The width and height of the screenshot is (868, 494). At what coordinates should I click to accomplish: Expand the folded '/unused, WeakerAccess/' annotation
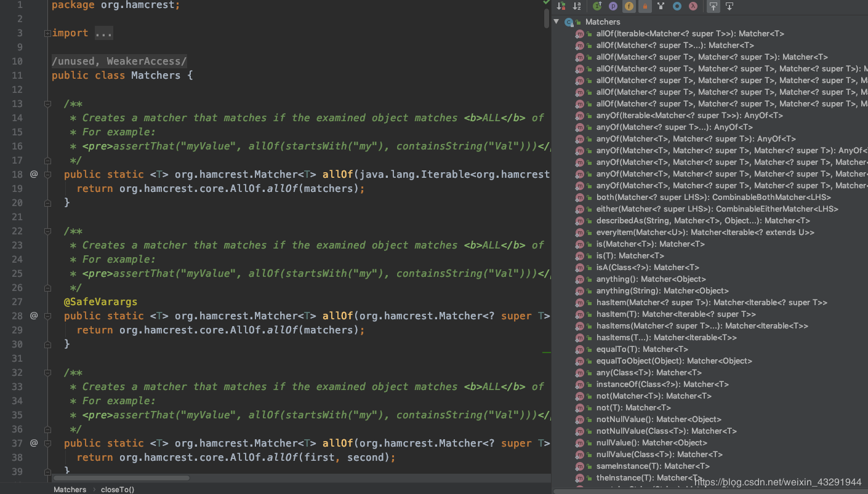(119, 62)
